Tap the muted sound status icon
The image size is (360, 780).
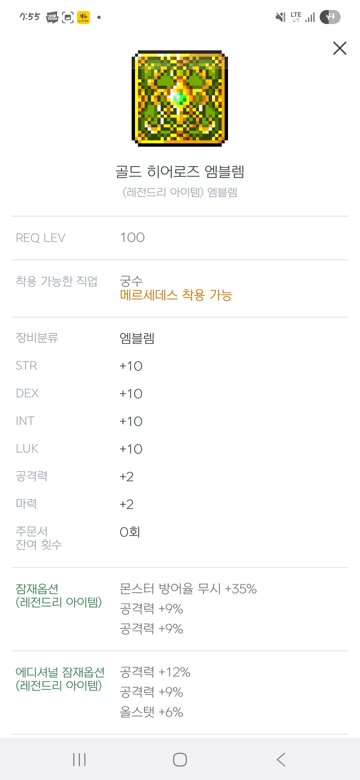[280, 17]
